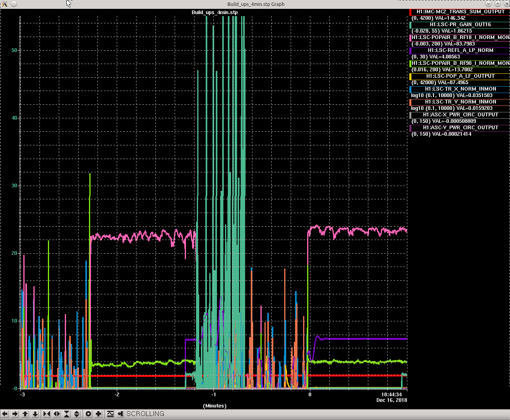Click the circle ring toolbar icon
This screenshot has height=420, width=510.
click(89, 414)
